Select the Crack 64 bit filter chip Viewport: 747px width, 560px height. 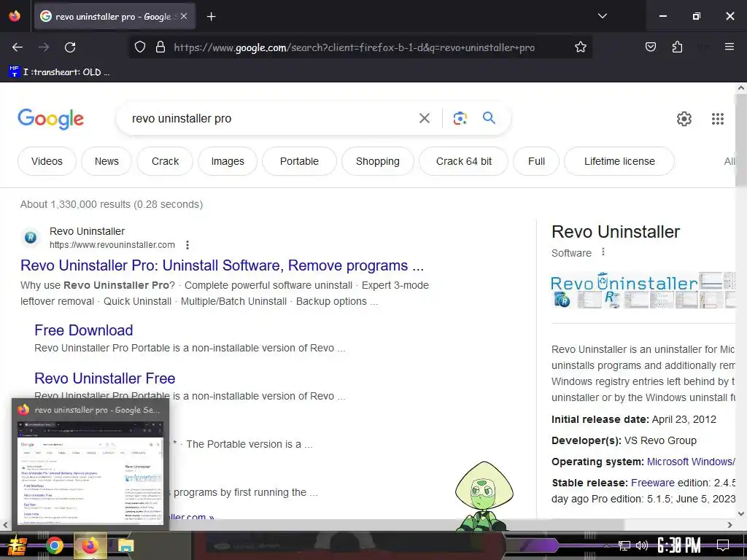tap(463, 161)
